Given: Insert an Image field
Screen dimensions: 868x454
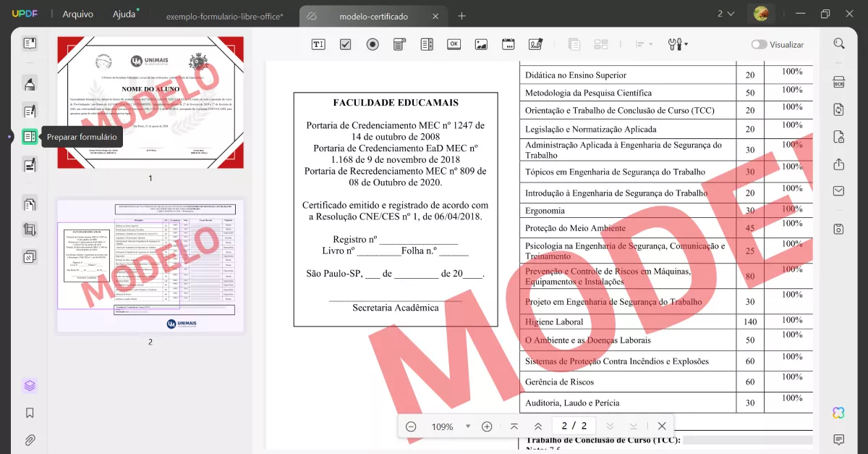Looking at the screenshot, I should pyautogui.click(x=481, y=43).
